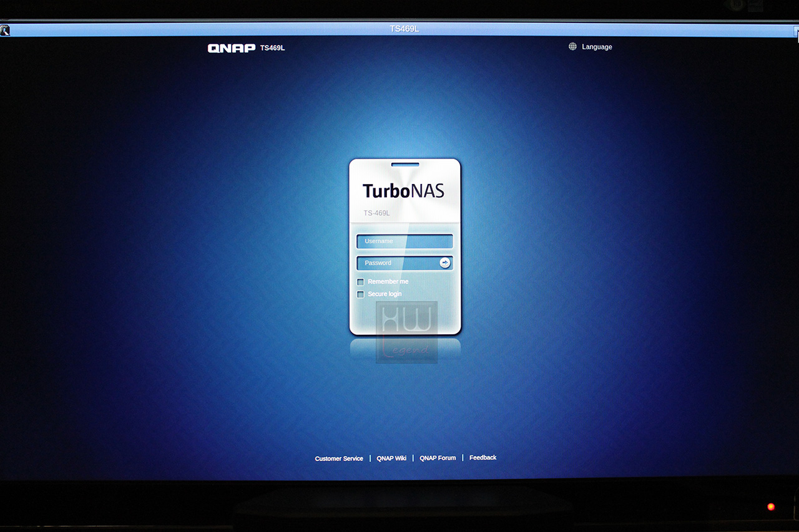The height and width of the screenshot is (532, 799).
Task: Enable the Secure login checkbox
Action: coord(360,294)
